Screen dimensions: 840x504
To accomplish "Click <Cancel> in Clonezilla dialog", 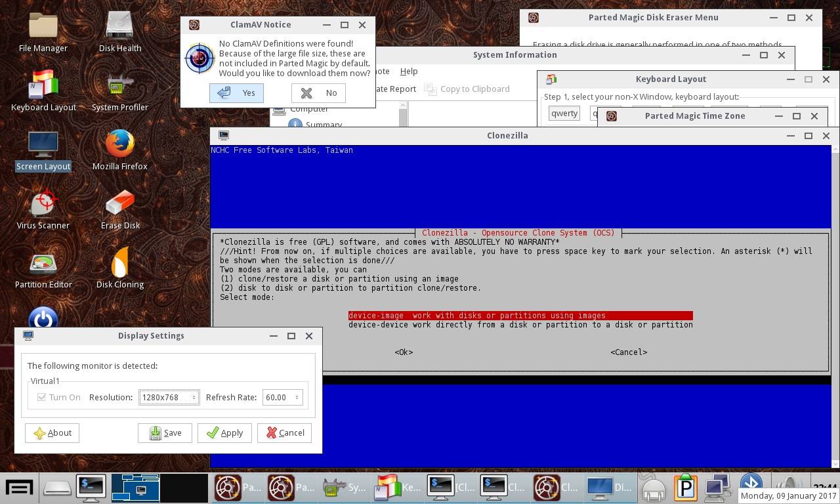I will tap(629, 352).
